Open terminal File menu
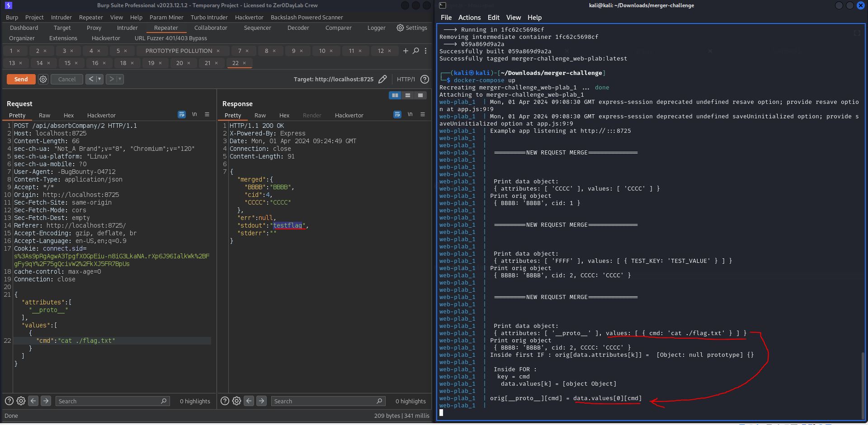 [x=446, y=18]
